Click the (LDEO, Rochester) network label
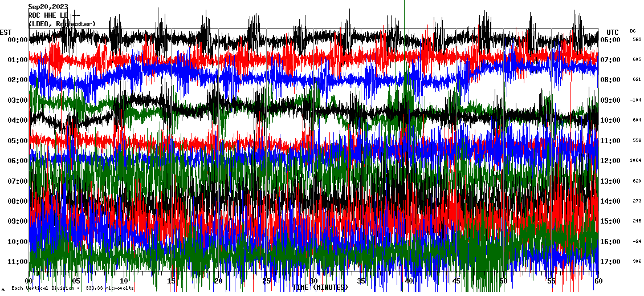Image resolution: width=644 pixels, height=296 pixels. point(62,23)
